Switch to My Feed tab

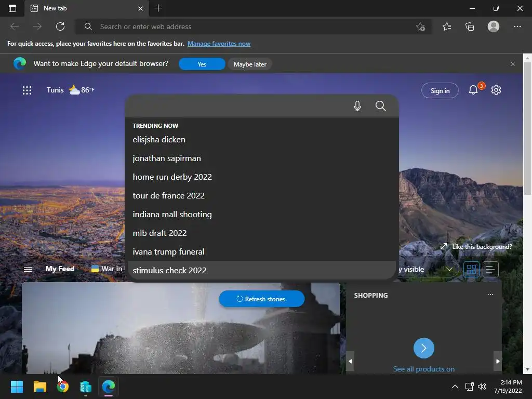(x=60, y=269)
